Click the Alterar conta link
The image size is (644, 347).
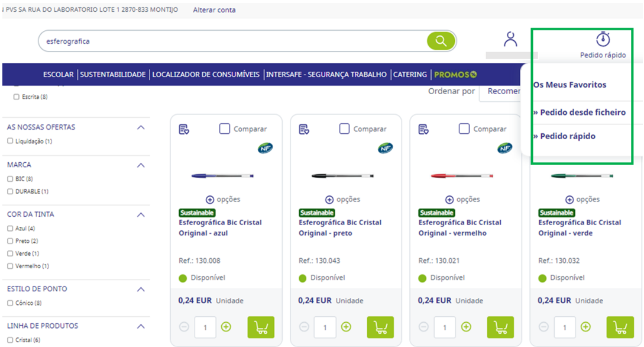tap(215, 10)
